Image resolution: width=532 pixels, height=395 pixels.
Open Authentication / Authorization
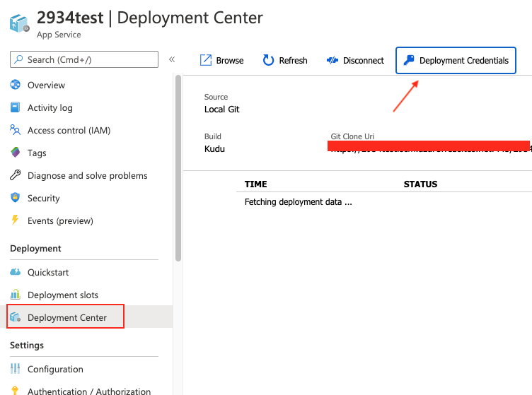click(89, 391)
